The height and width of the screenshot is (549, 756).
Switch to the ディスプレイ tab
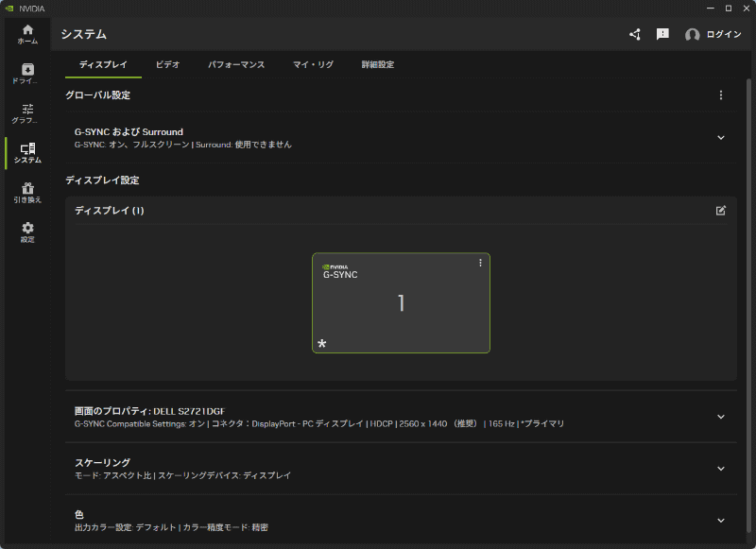[103, 64]
